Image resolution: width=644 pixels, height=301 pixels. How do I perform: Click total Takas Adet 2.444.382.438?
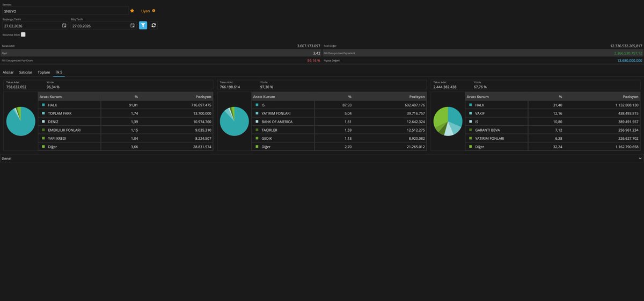click(445, 87)
